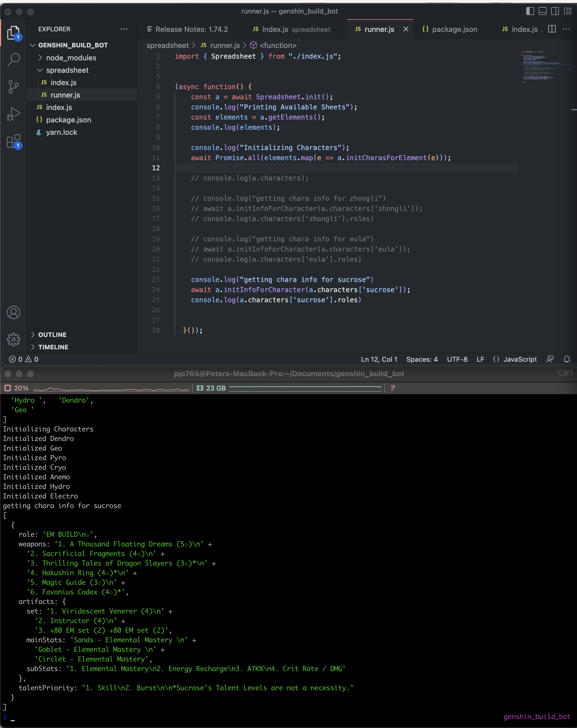
Task: Open editor more actions ellipsis
Action: (x=566, y=29)
